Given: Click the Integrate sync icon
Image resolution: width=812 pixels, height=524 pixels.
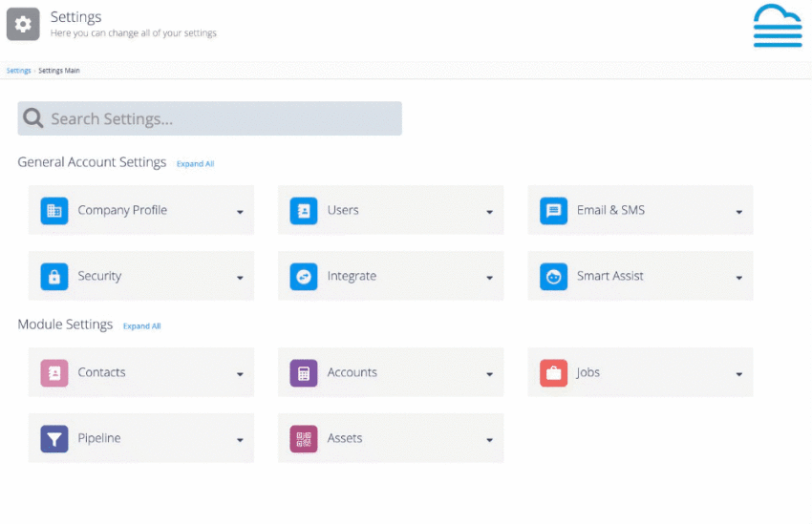Looking at the screenshot, I should click(x=304, y=276).
